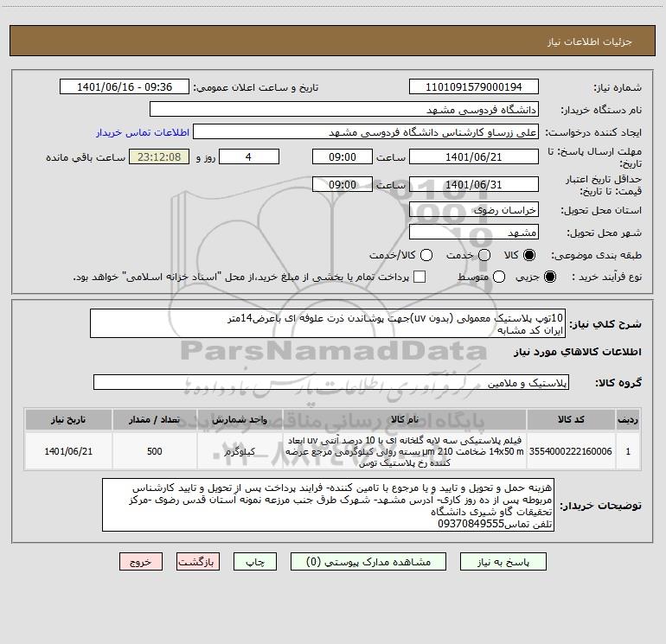Click the کد کالا column header

point(571,419)
